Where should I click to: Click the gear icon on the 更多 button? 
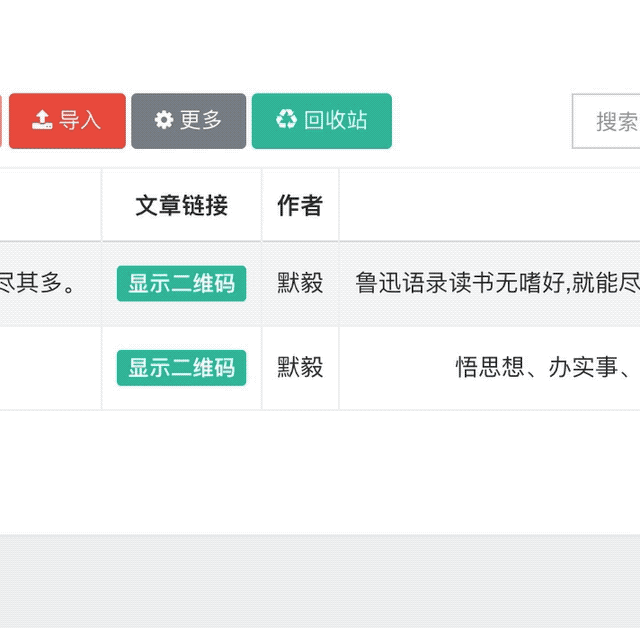point(164,120)
